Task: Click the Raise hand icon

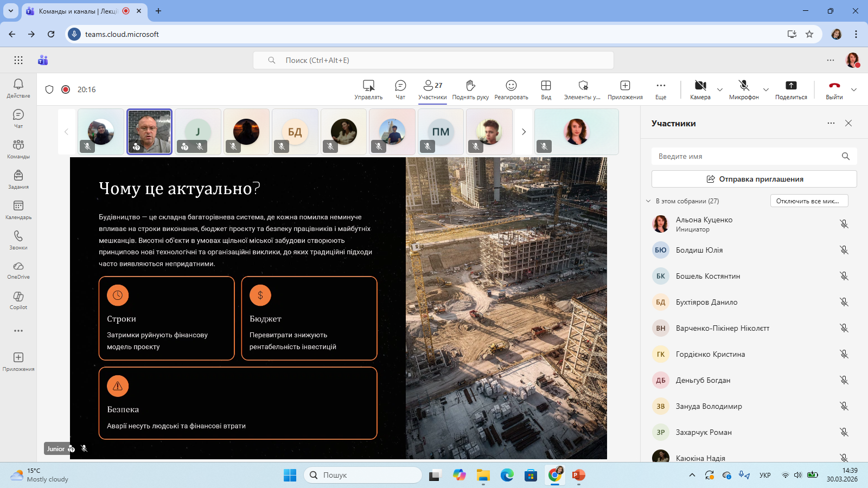Action: tap(470, 86)
